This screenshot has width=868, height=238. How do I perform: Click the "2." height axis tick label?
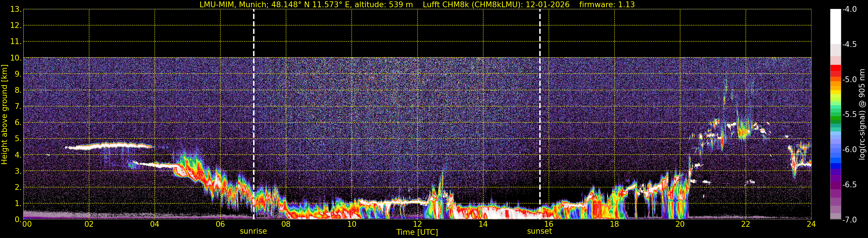click(x=18, y=188)
